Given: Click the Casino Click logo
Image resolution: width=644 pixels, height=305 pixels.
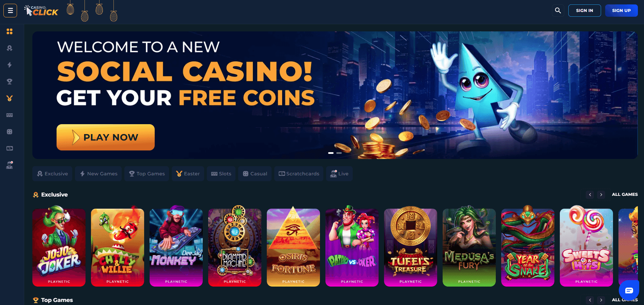Looking at the screenshot, I should point(41,11).
